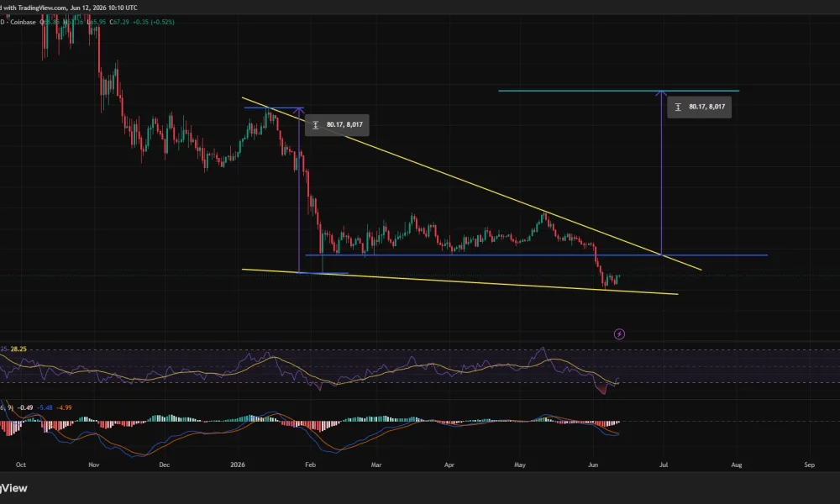Click the "Jul" time axis label

pyautogui.click(x=664, y=465)
